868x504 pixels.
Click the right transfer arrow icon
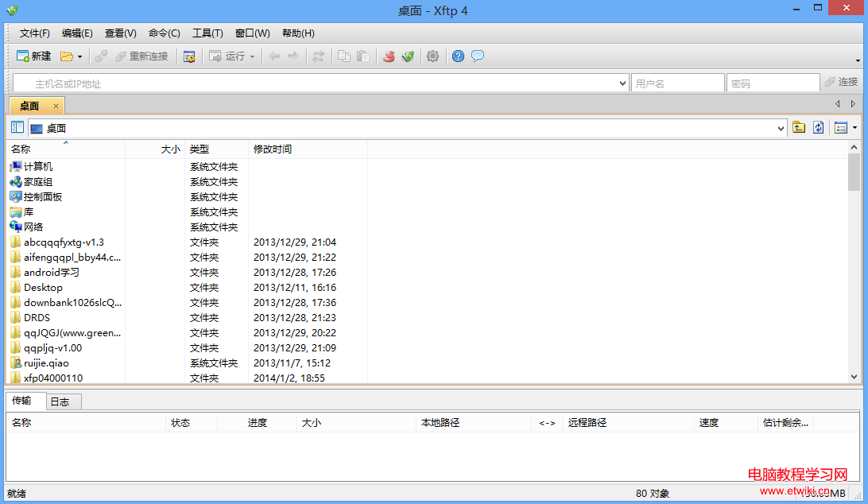[293, 56]
